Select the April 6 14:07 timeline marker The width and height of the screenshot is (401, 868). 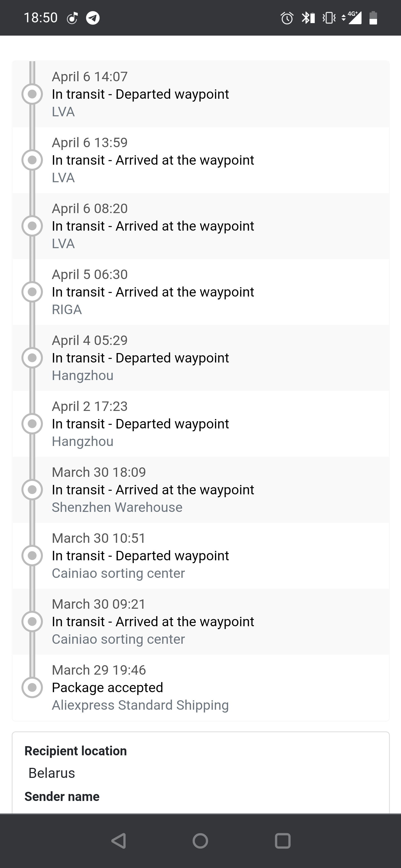pyautogui.click(x=32, y=94)
